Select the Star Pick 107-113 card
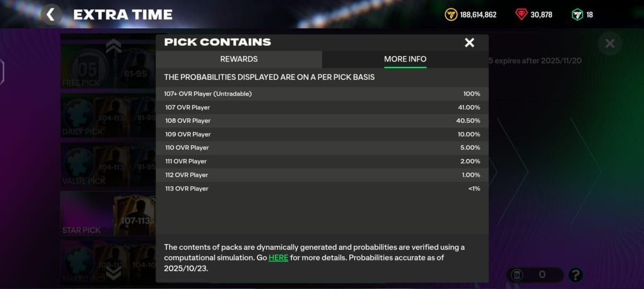Viewport: 644px width, 289px height. (107, 215)
